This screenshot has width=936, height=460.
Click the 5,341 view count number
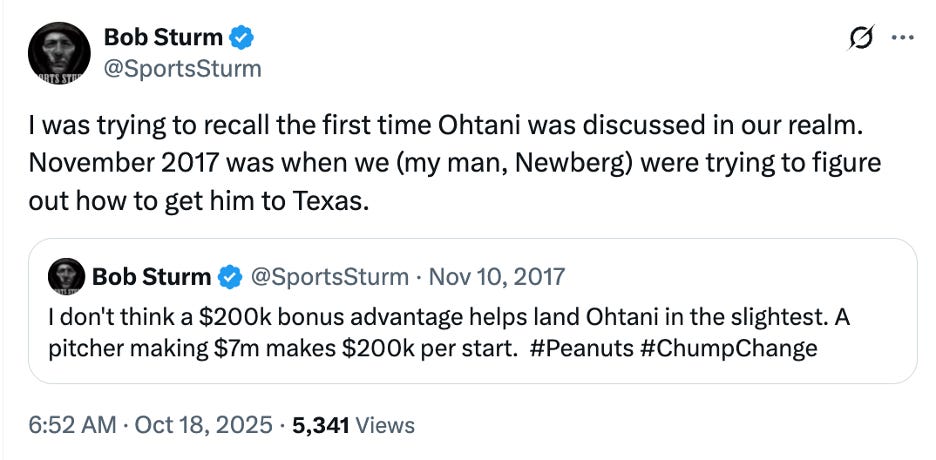[x=318, y=425]
